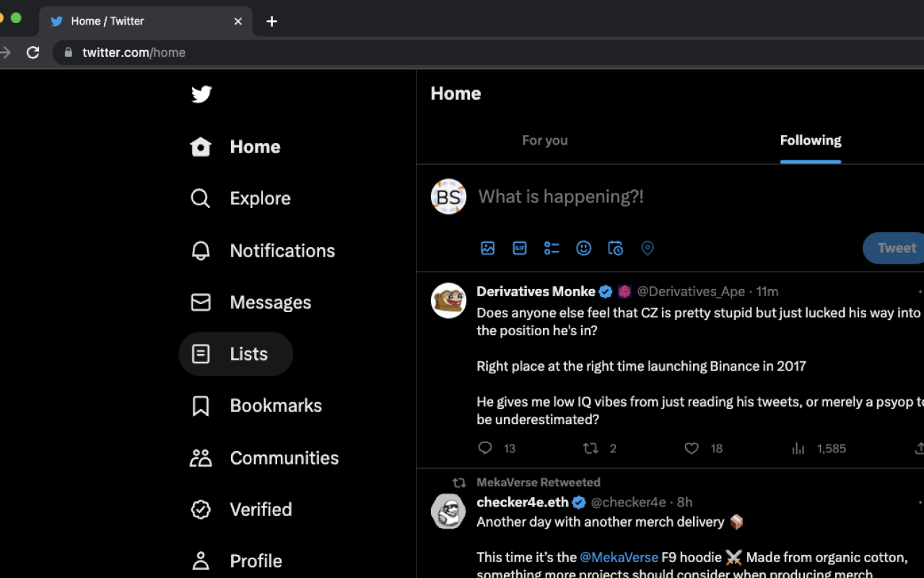The image size is (924, 578).
Task: Close the Home / Twitter tab
Action: (x=237, y=21)
